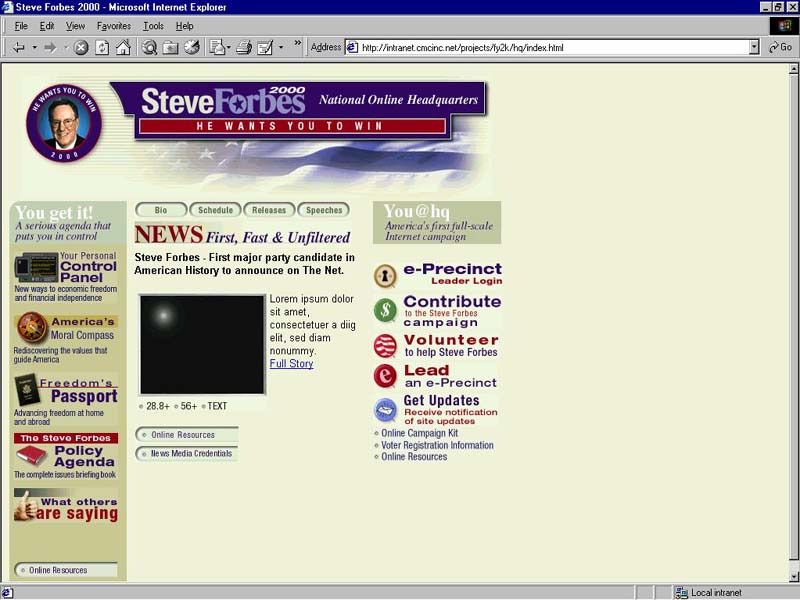Click the vertical scrollbar down arrow
This screenshot has width=800, height=600.
(793, 577)
